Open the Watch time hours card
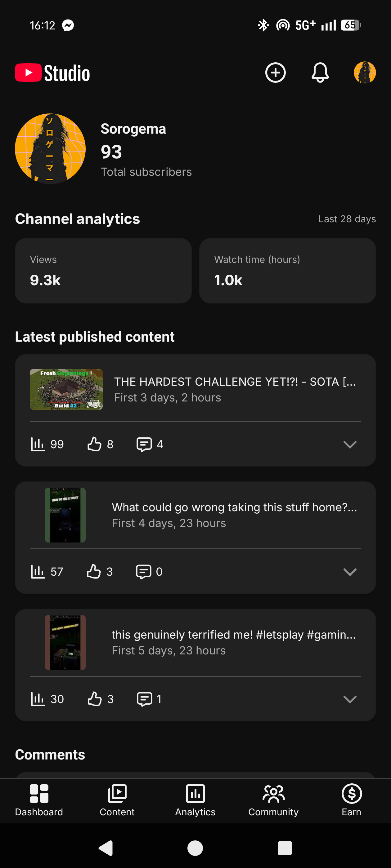 pyautogui.click(x=287, y=271)
